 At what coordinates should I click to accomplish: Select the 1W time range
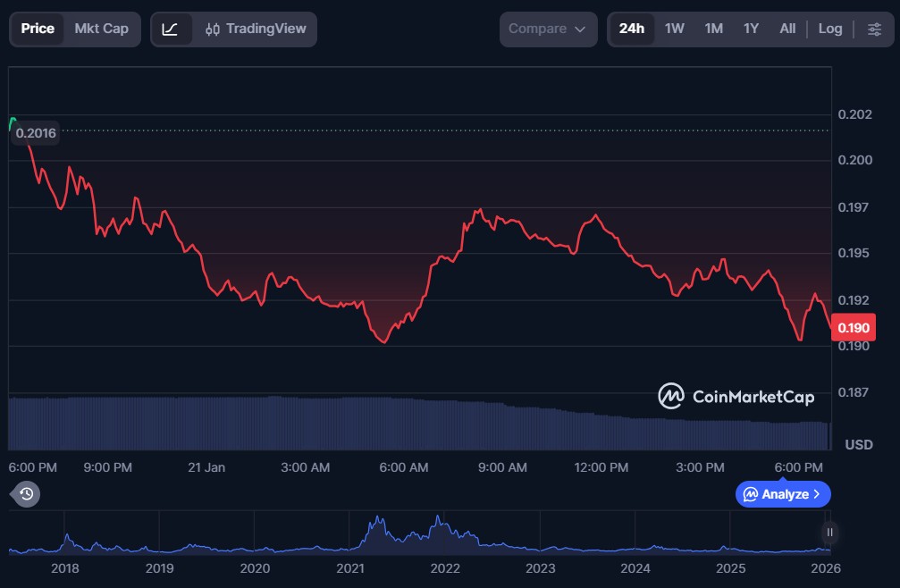[x=675, y=29]
